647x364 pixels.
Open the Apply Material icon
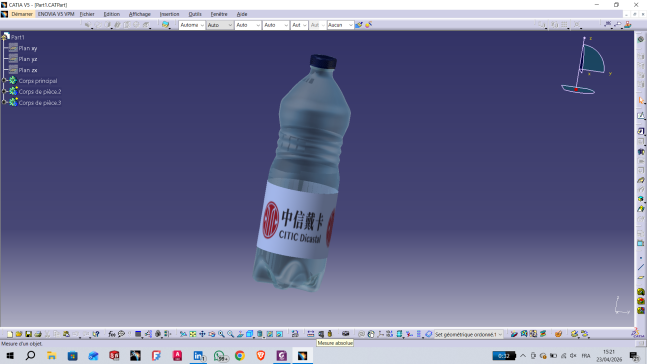tap(558, 334)
